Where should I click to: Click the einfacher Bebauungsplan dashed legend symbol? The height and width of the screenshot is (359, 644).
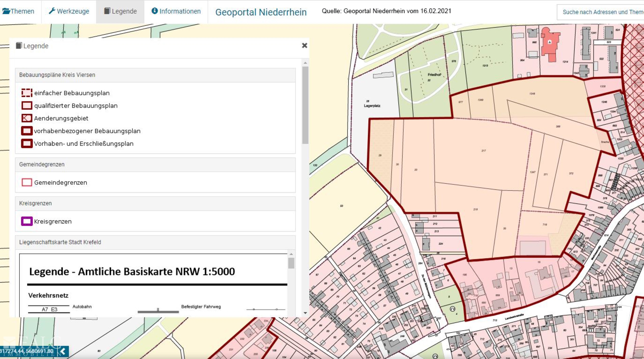[27, 93]
